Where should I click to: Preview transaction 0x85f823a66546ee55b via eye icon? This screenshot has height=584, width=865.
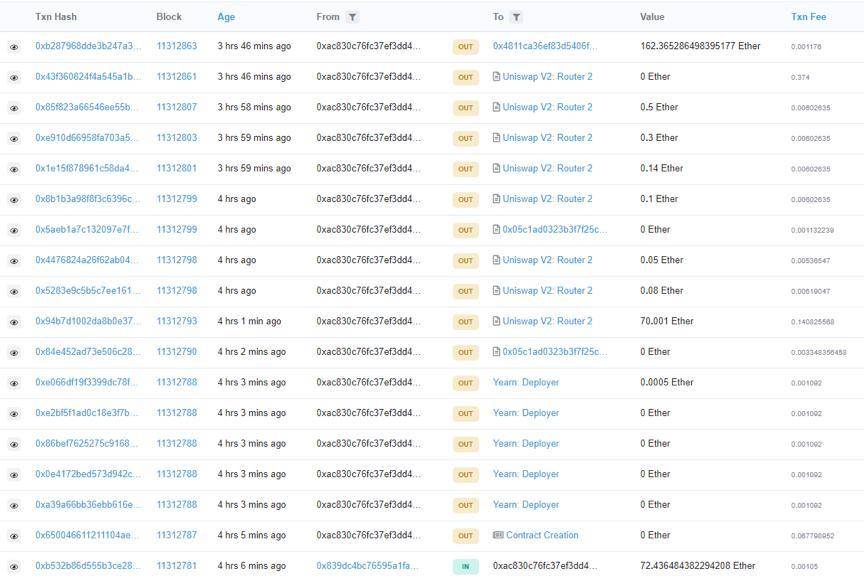14,108
